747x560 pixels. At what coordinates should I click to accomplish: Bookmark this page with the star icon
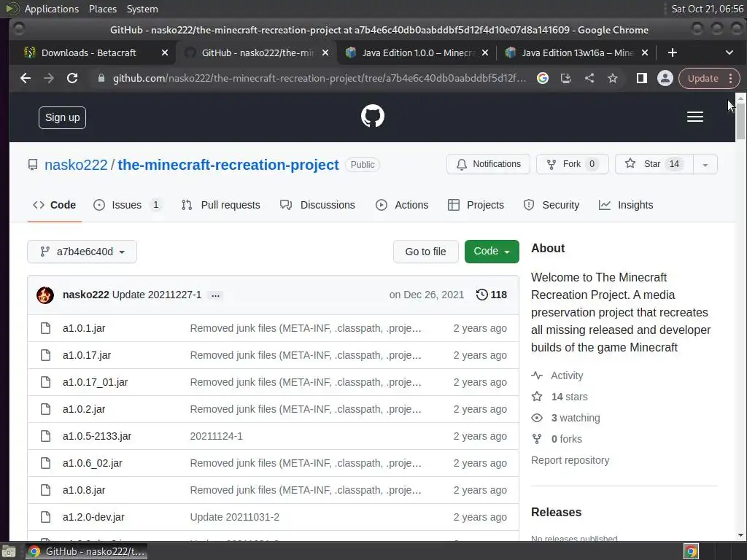coord(613,78)
